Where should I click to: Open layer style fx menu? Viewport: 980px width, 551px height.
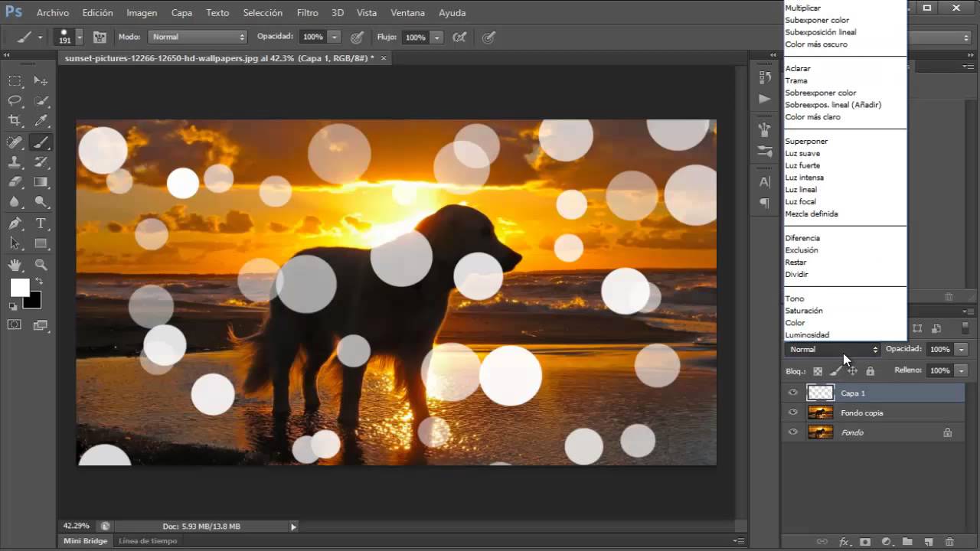tap(844, 541)
